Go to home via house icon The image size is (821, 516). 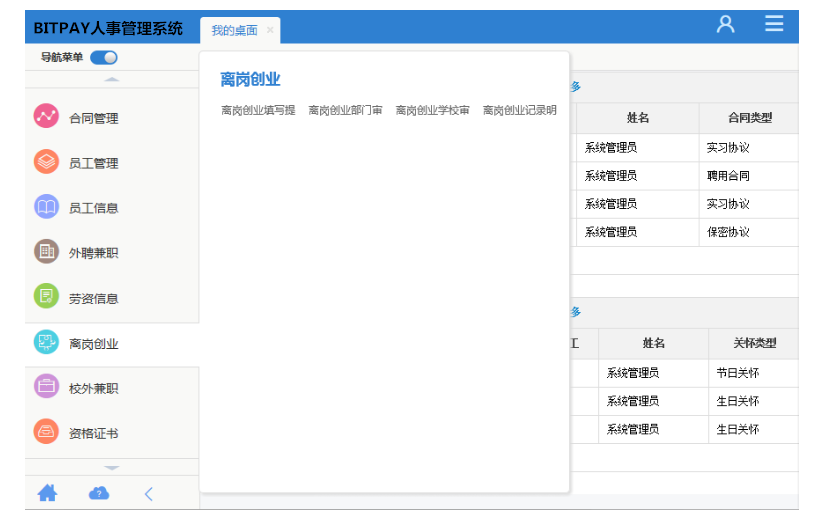coord(47,493)
